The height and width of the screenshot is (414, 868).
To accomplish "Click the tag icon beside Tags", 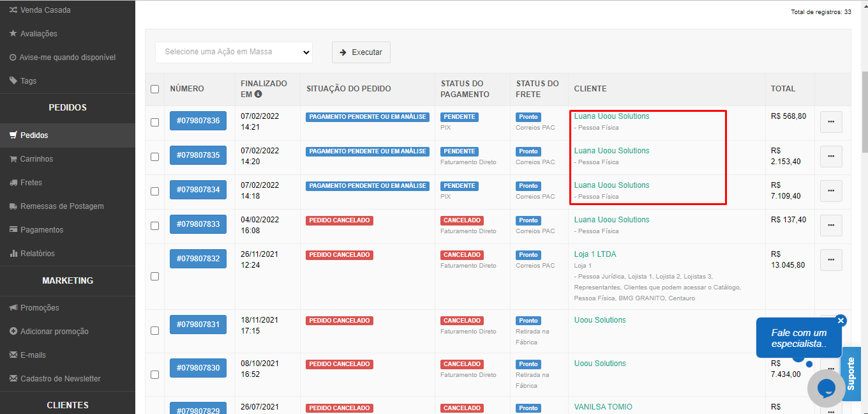I will click(13, 81).
